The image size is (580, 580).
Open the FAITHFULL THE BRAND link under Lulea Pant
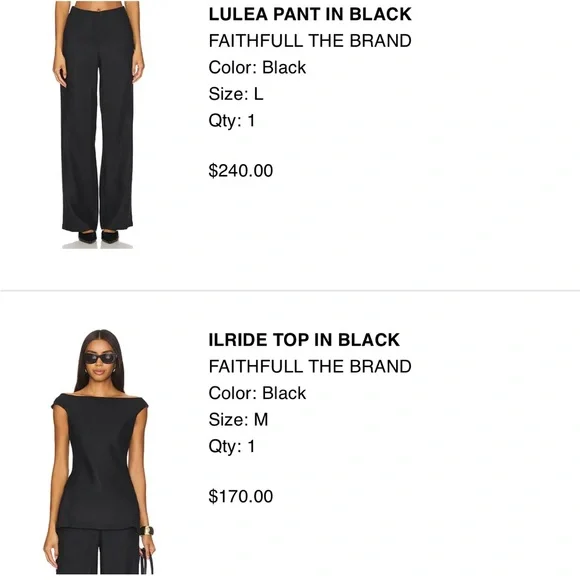310,41
